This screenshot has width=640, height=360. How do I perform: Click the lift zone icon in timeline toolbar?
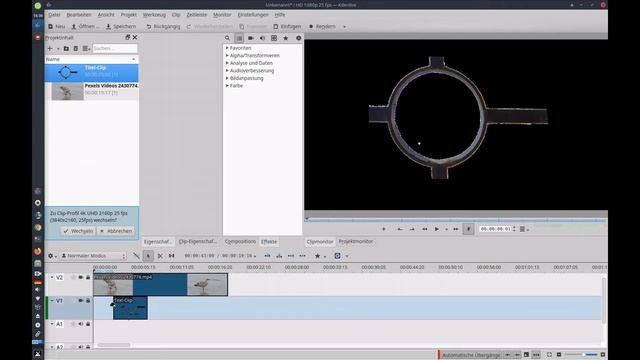click(302, 256)
